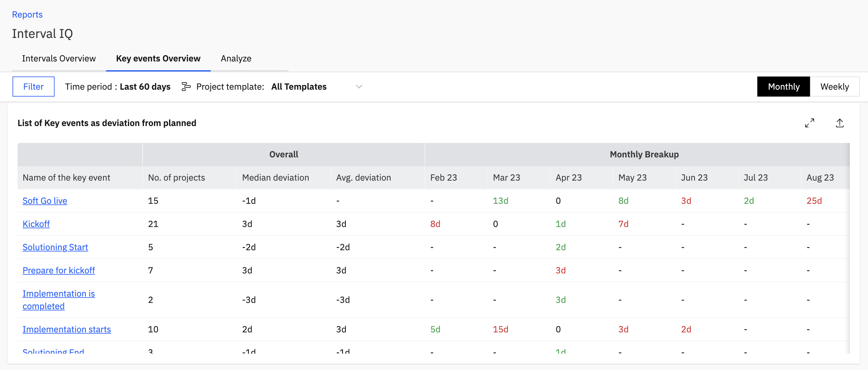Click the project template hierarchy icon
This screenshot has height=370, width=868.
186,87
